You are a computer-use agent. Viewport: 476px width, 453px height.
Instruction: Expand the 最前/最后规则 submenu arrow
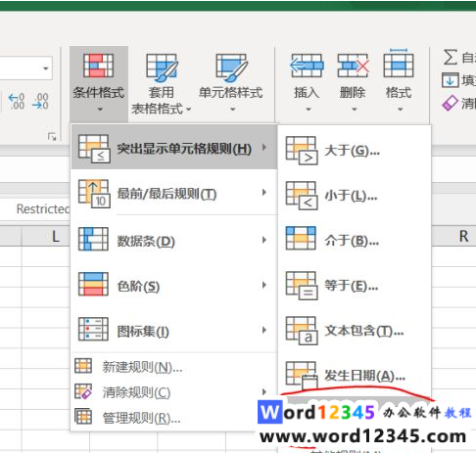pyautogui.click(x=264, y=193)
